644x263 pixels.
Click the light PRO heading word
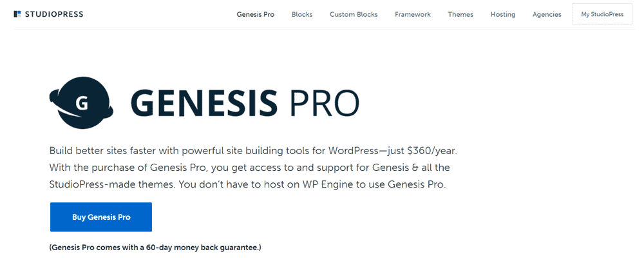324,102
